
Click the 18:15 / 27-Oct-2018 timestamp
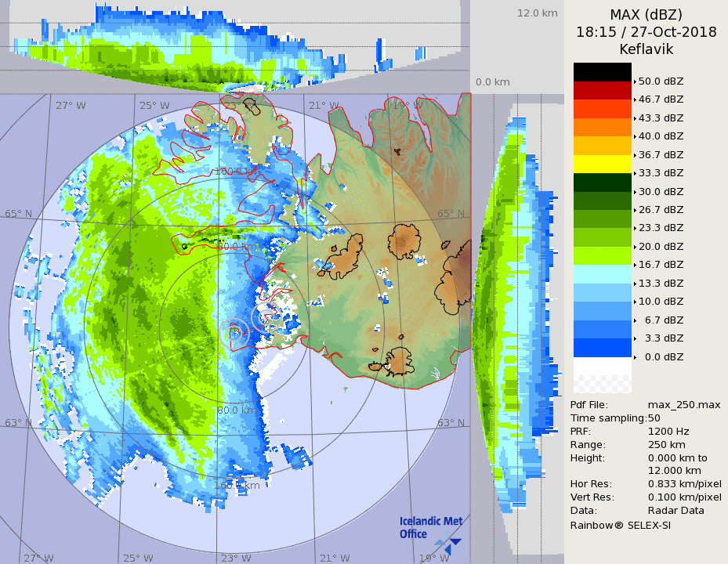coord(646,32)
